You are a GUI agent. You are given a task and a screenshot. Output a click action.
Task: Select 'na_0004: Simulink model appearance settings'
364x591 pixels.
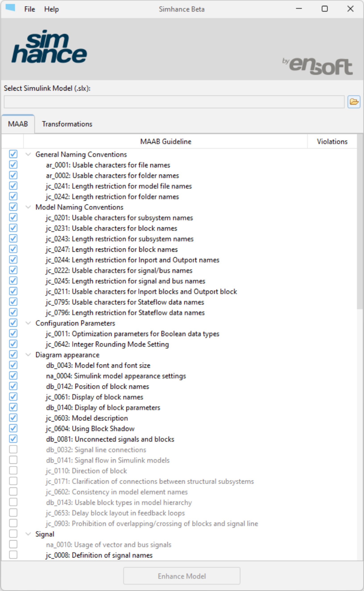click(116, 376)
